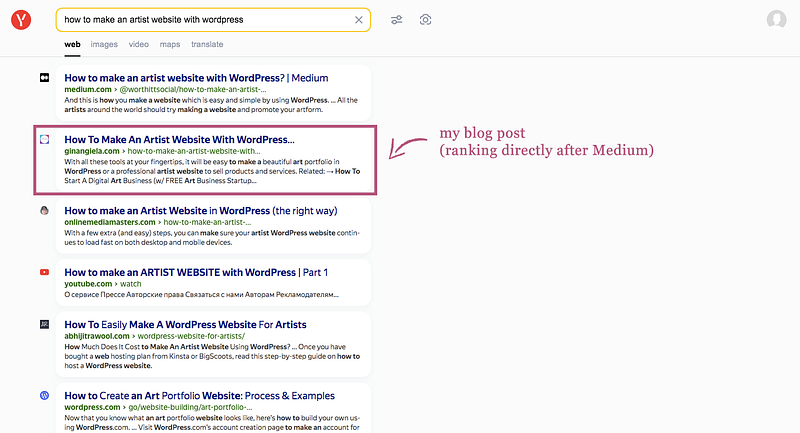Click ginangiela.com domain link
Image resolution: width=800 pixels, height=433 pixels.
tap(92, 151)
